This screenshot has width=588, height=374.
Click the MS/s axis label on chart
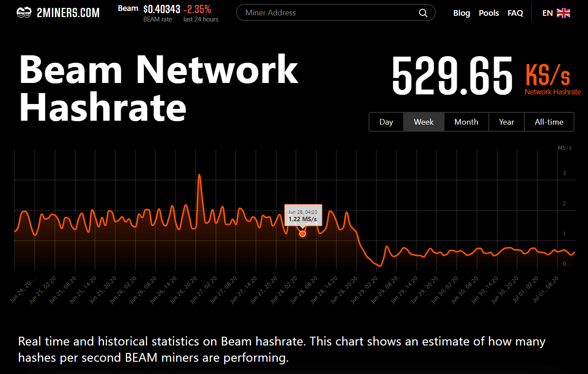565,147
